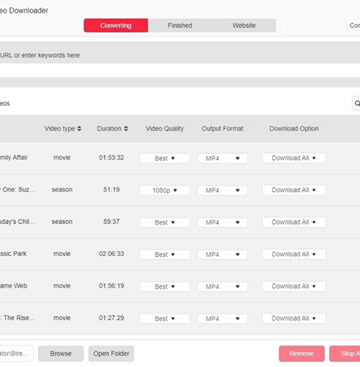Image resolution: width=360 pixels, height=367 pixels.
Task: Click the Download Option column header
Action: coord(294,129)
